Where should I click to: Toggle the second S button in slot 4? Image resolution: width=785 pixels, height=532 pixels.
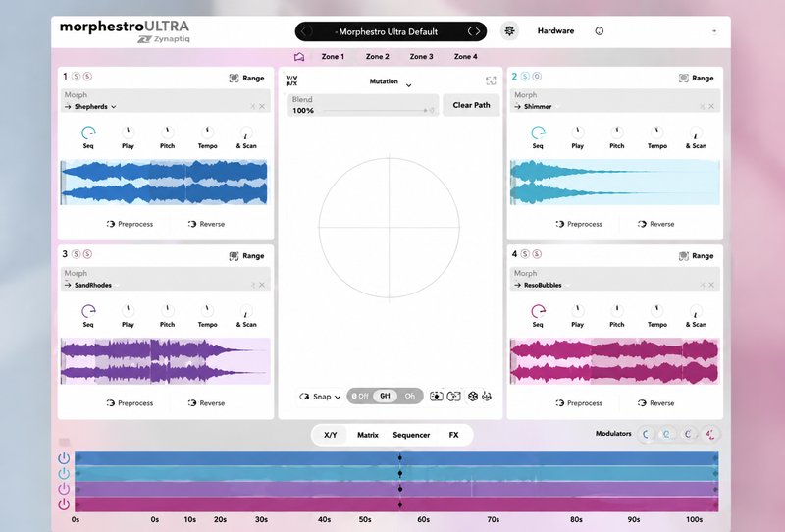537,254
